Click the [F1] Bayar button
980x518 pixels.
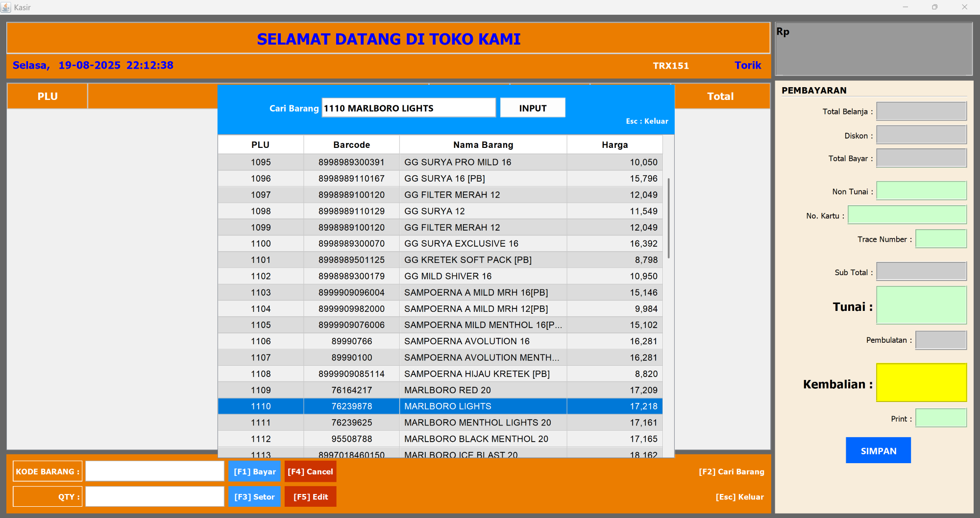pyautogui.click(x=254, y=471)
